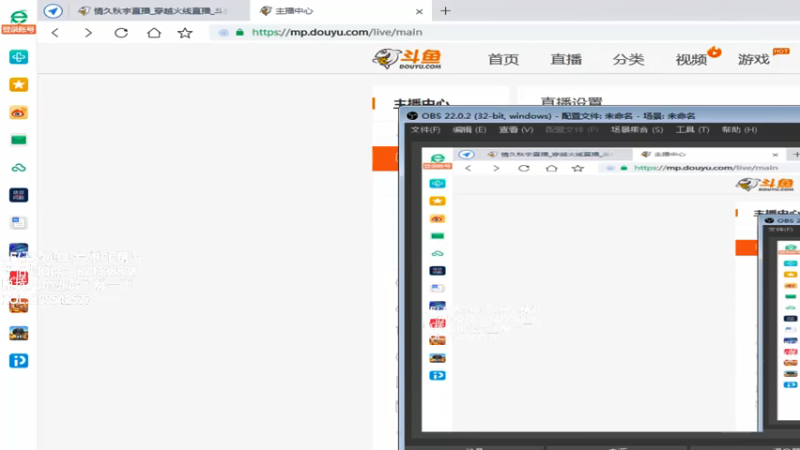800x450 pixels.
Task: Click the OBS application icon in title bar
Action: click(x=412, y=116)
